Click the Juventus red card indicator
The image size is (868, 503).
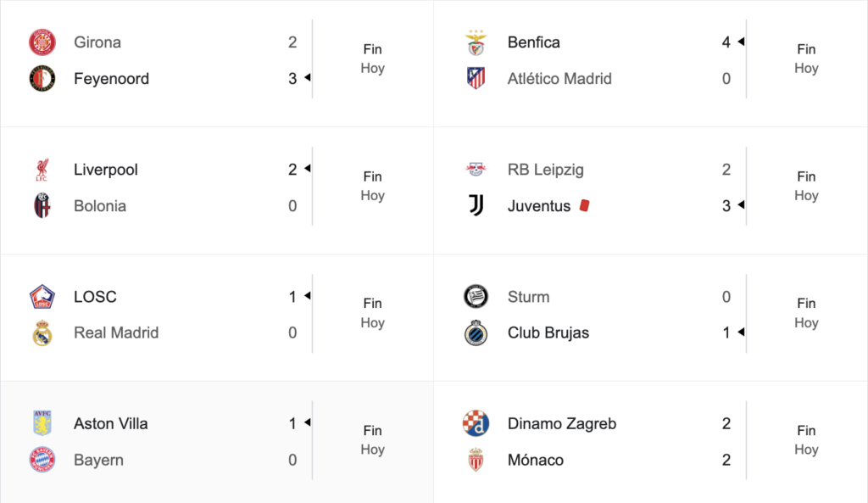click(584, 205)
